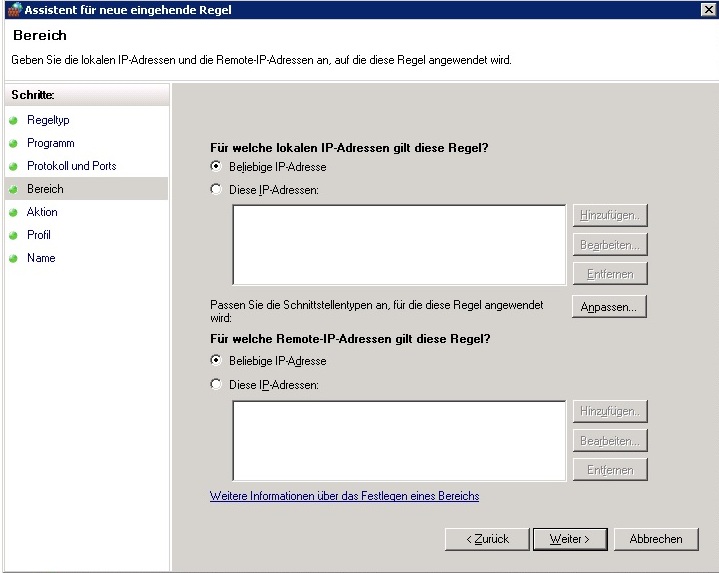This screenshot has height=573, width=719.
Task: Select remote 'Diese IP-Adressen' radio button
Action: 216,385
